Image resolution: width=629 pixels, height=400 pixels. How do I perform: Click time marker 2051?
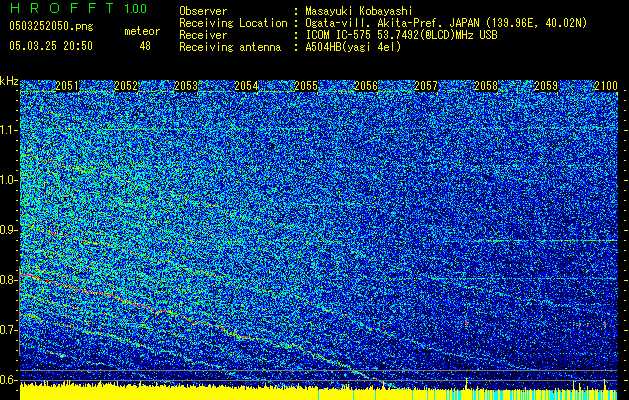point(67,86)
